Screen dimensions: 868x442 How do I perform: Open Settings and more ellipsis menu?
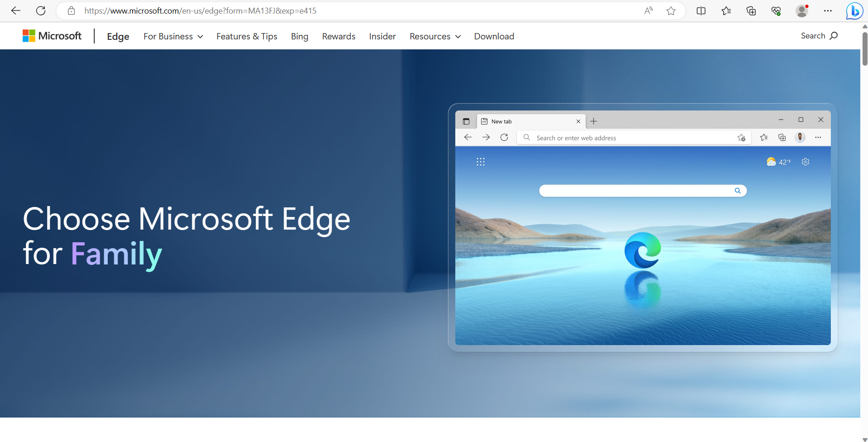point(828,11)
